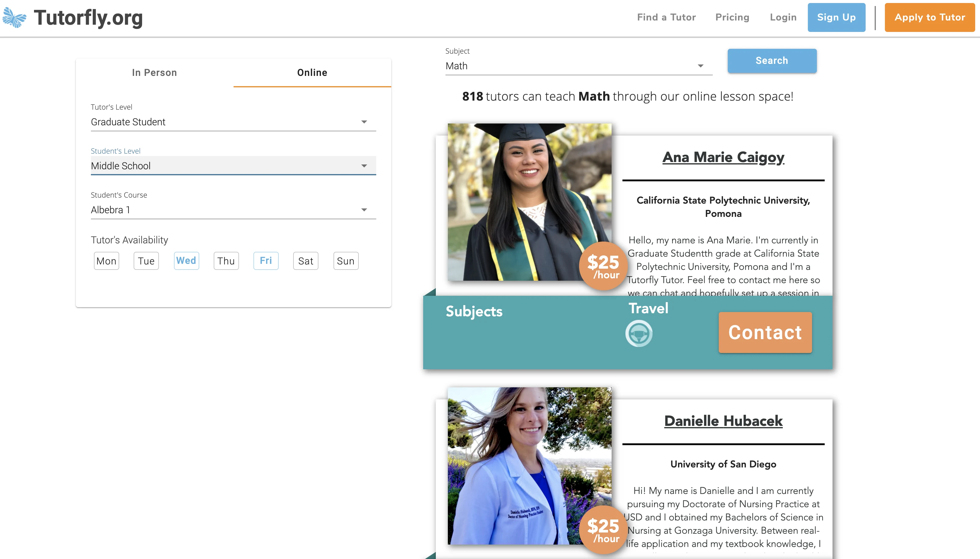Click the Tutorfly butterfly logo icon
This screenshot has width=980, height=559.
(14, 18)
